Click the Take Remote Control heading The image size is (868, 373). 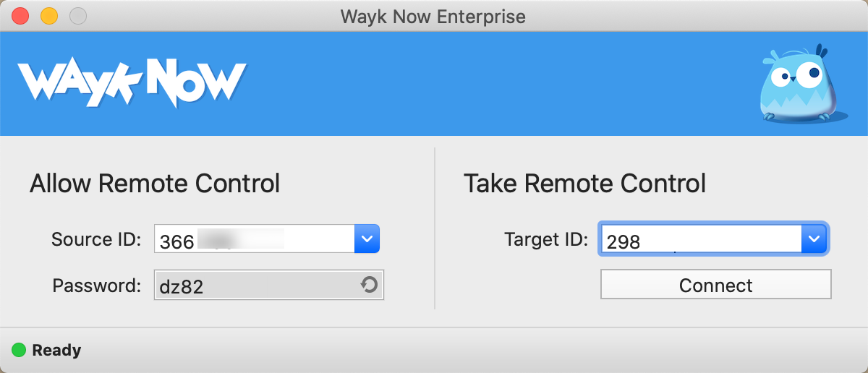584,184
